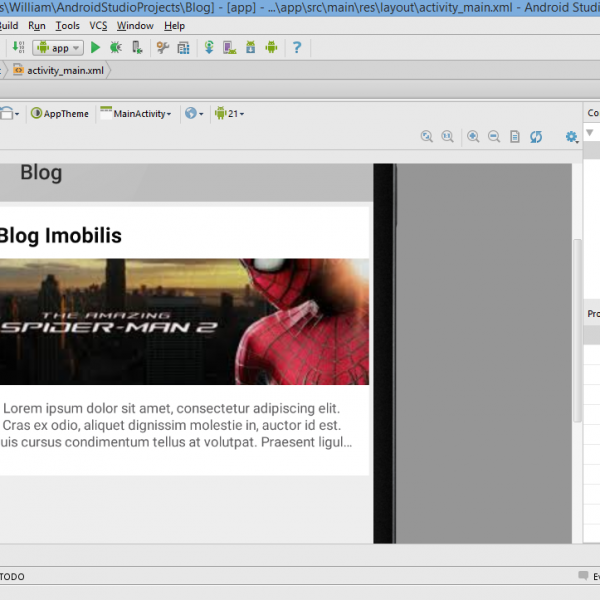The width and height of the screenshot is (600, 600).
Task: Select the Blog action bar title
Action: (41, 173)
